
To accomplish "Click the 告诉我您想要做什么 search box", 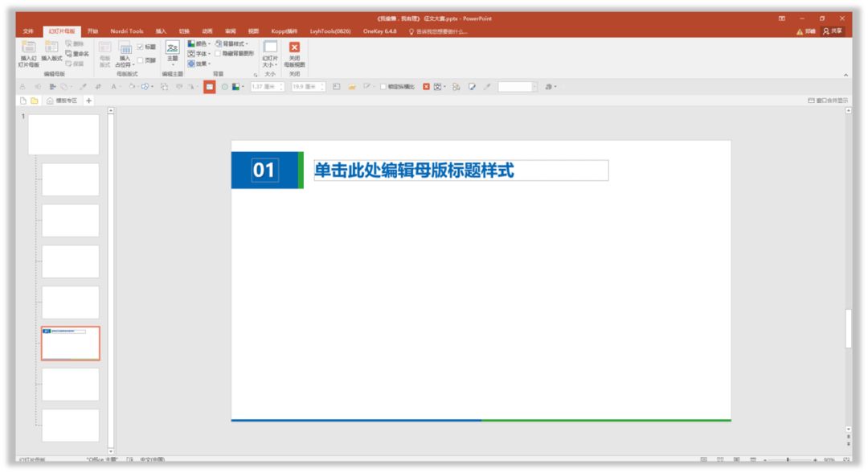I will [x=439, y=31].
